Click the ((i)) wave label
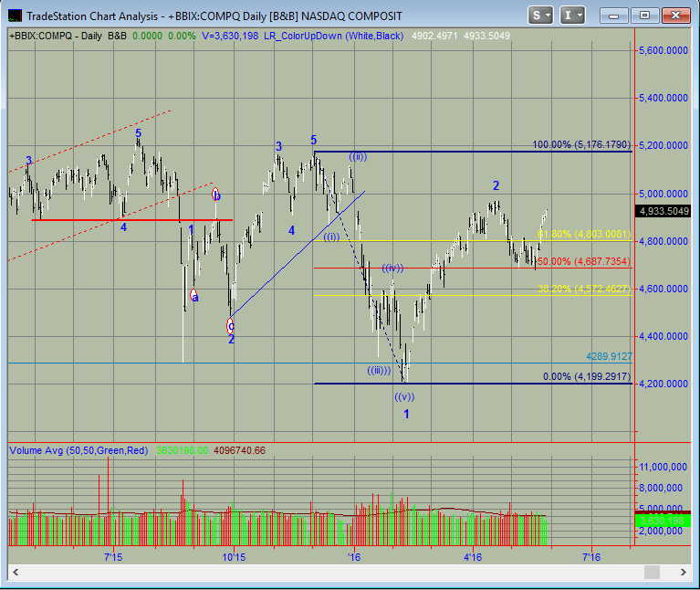The height and width of the screenshot is (590, 700). click(x=331, y=237)
